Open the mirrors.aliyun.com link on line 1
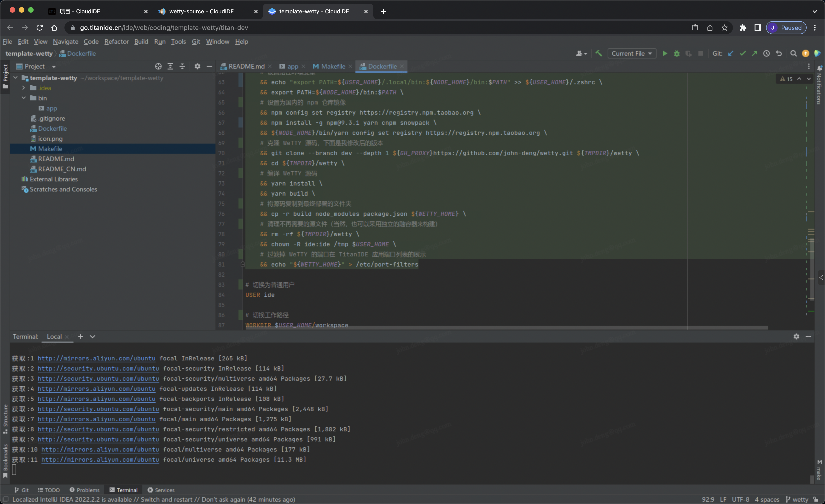Viewport: 825px width, 504px height. point(96,358)
